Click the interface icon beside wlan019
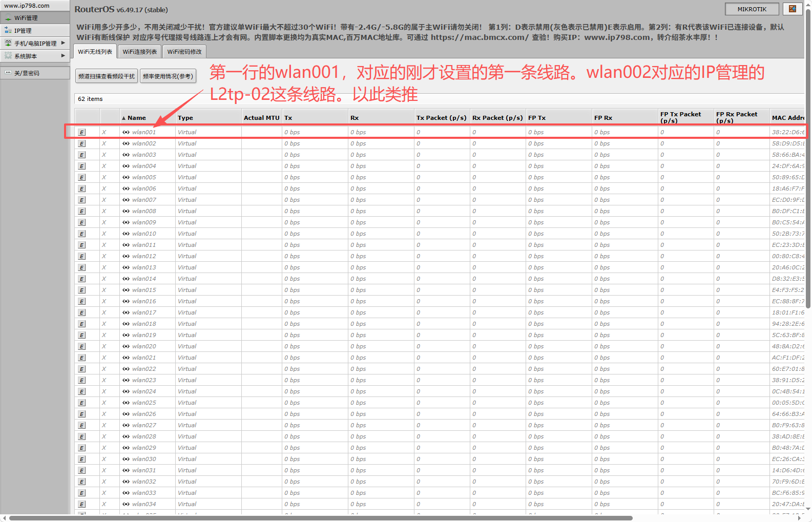This screenshot has height=522, width=812. pyautogui.click(x=126, y=335)
